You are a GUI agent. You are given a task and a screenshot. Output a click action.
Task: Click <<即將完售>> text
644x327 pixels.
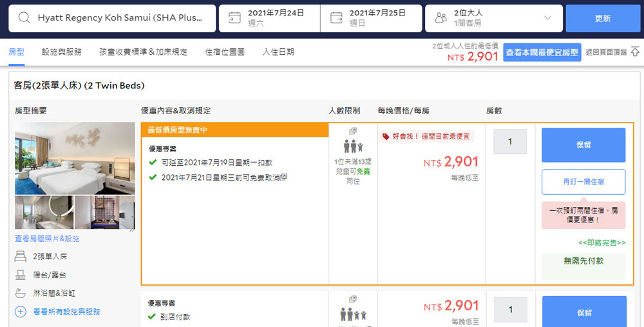tap(602, 243)
